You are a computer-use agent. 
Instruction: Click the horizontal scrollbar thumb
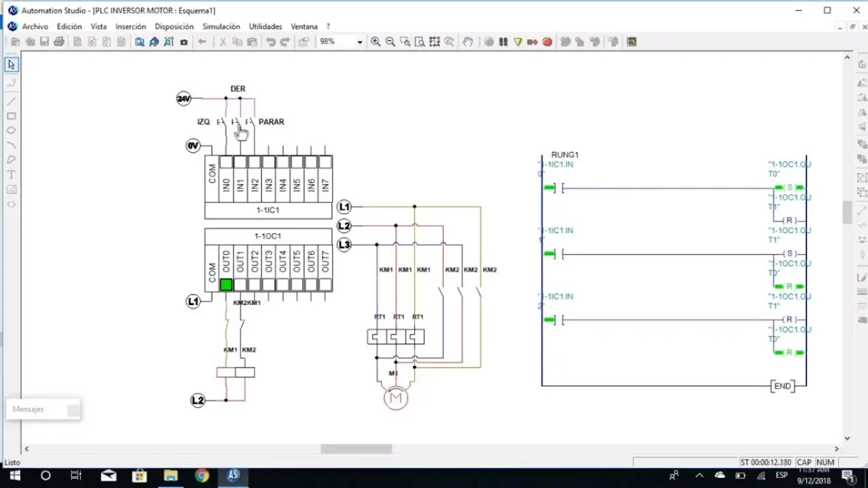(x=356, y=449)
